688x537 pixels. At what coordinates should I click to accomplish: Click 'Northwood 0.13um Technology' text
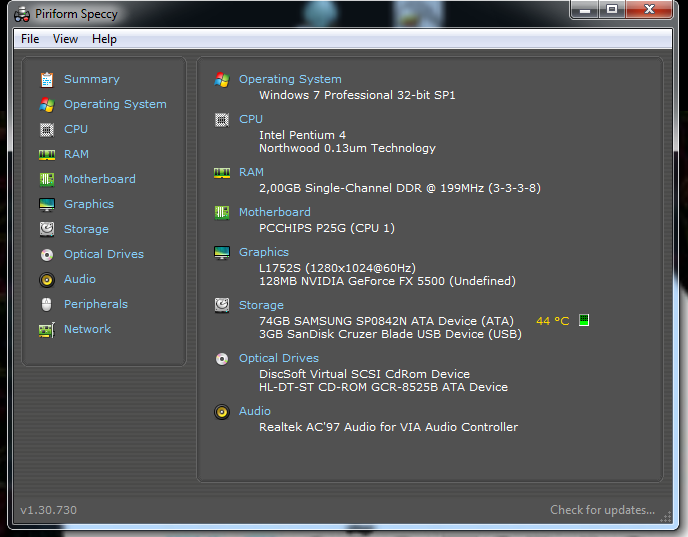(x=348, y=148)
